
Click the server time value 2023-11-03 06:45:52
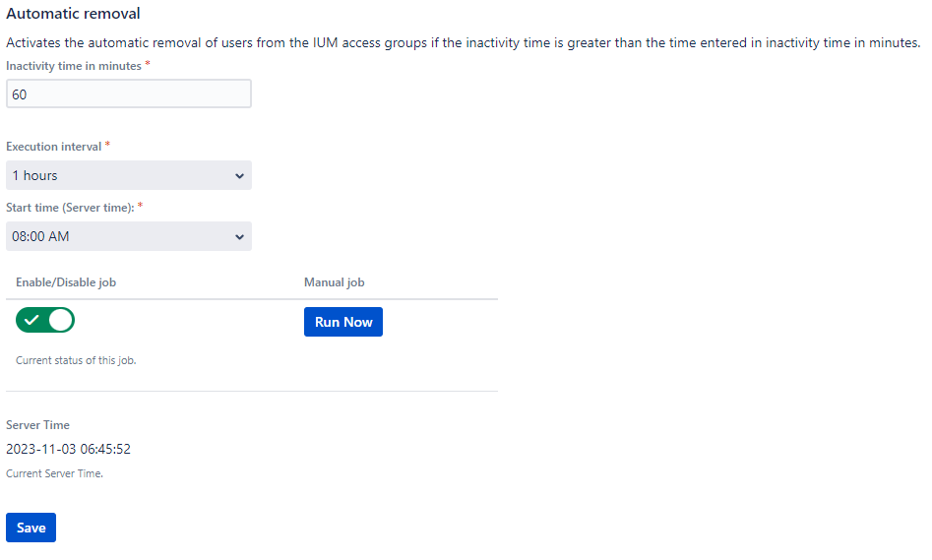point(68,449)
